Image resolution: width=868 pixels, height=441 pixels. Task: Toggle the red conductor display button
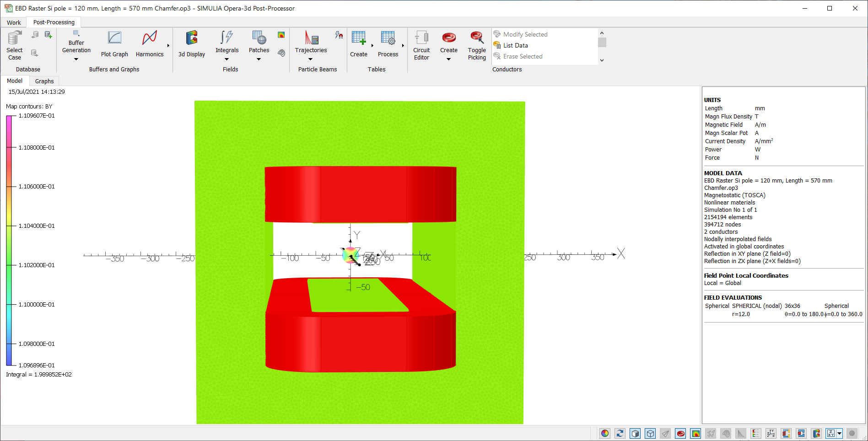point(680,433)
